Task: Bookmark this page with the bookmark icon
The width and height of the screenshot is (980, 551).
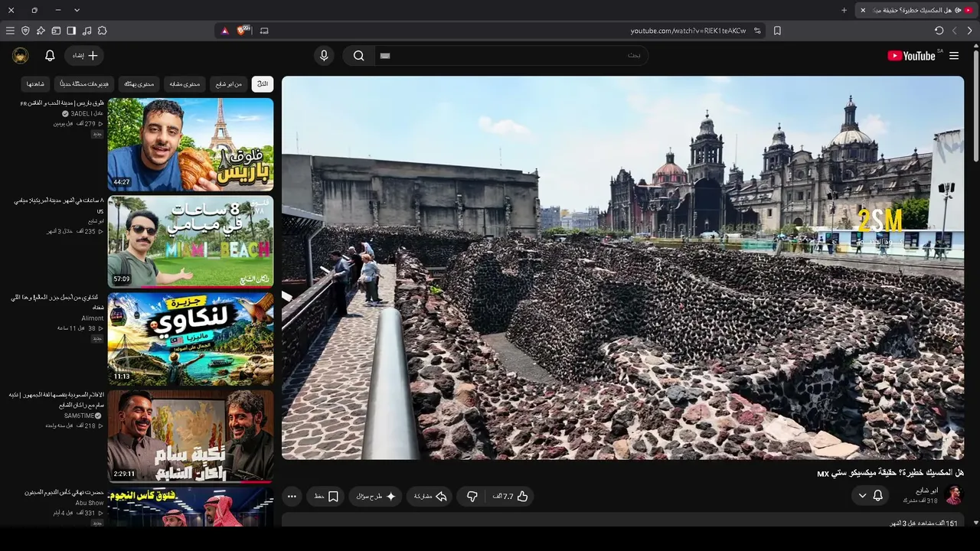Action: click(x=777, y=31)
